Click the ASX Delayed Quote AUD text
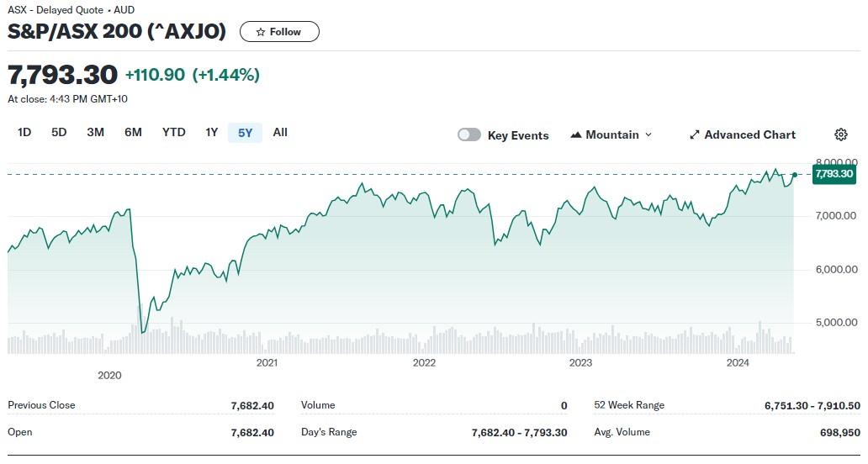The width and height of the screenshot is (868, 464). 71,10
